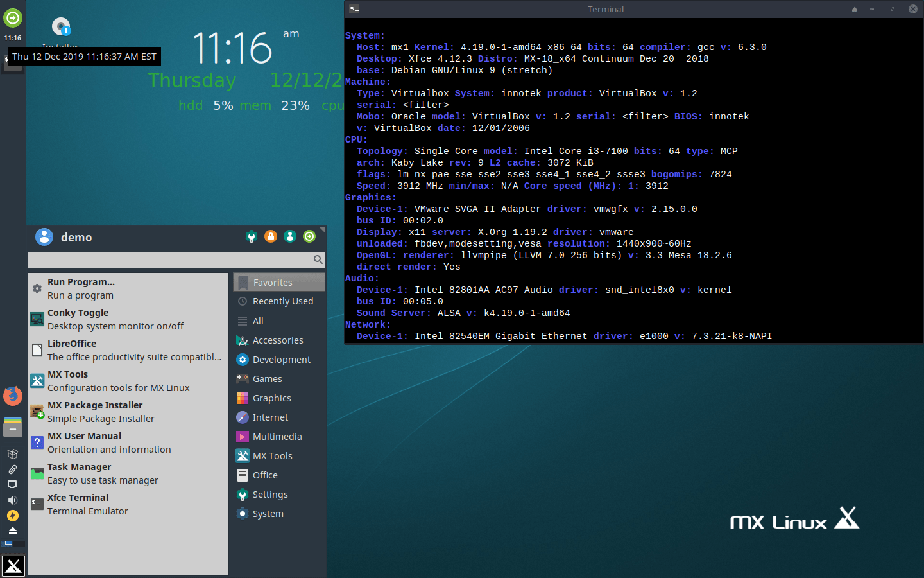The height and width of the screenshot is (578, 924).
Task: Click the network display tray icon
Action: point(12,485)
